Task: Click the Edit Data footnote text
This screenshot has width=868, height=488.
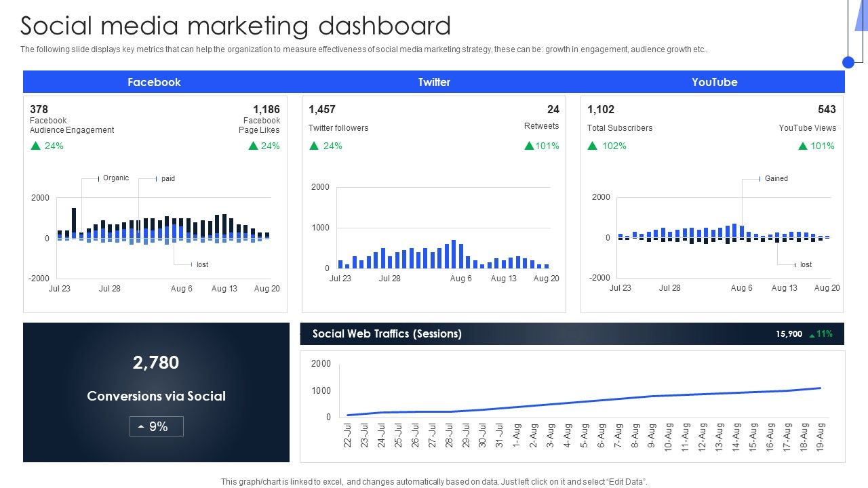Action: [x=434, y=482]
